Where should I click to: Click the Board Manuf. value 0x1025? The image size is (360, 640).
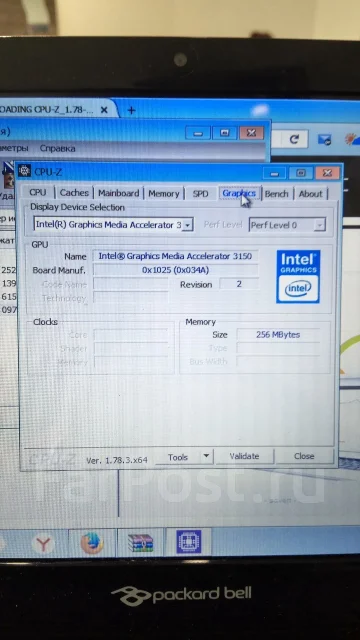click(176, 270)
